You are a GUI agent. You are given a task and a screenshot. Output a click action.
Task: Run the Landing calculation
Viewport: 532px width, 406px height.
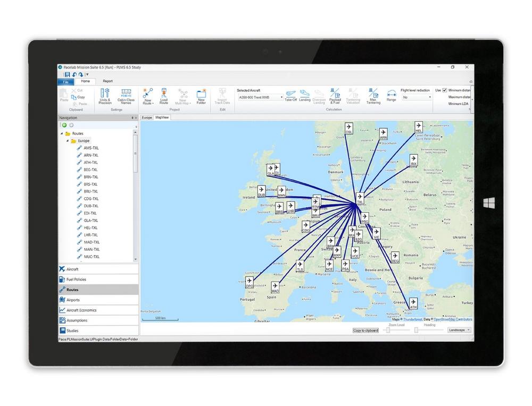click(305, 96)
